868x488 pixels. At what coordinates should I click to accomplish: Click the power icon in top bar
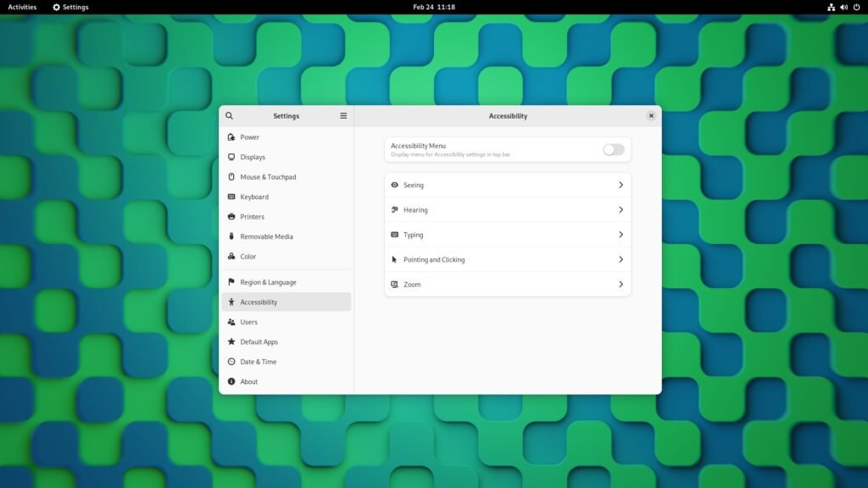point(856,7)
